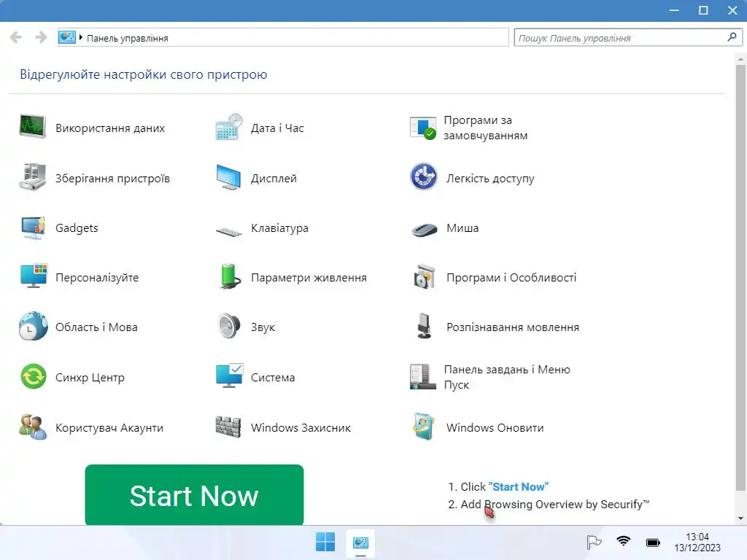747x560 pixels.
Task: Open the Легкість доступу icon
Action: click(424, 176)
